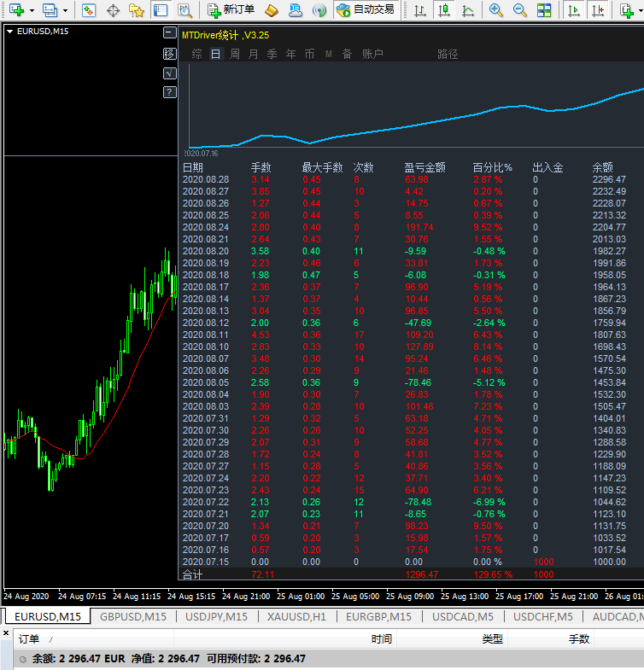
Task: Click the -78.48 loss value
Action: (418, 502)
